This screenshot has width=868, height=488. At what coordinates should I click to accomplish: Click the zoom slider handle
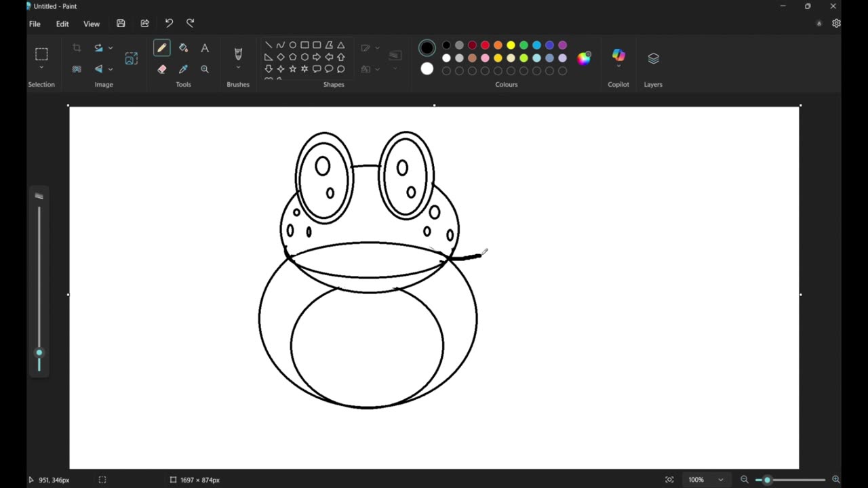(767, 480)
